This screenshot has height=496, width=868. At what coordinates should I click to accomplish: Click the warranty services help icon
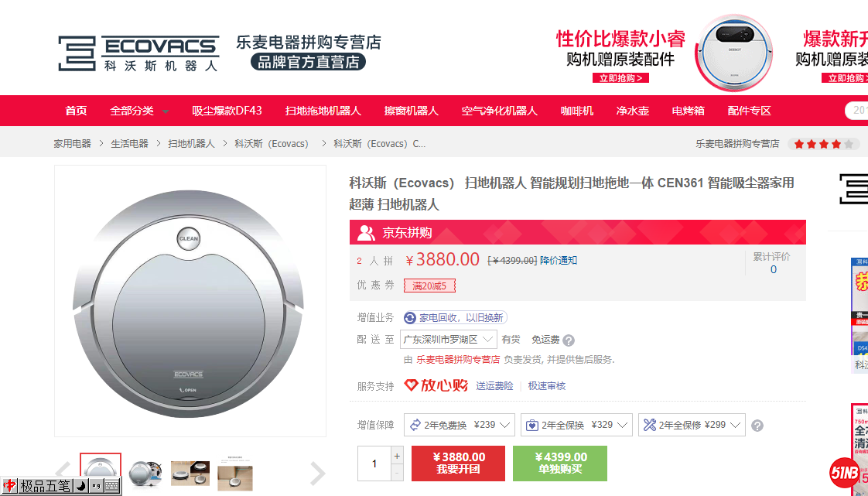[x=757, y=426]
